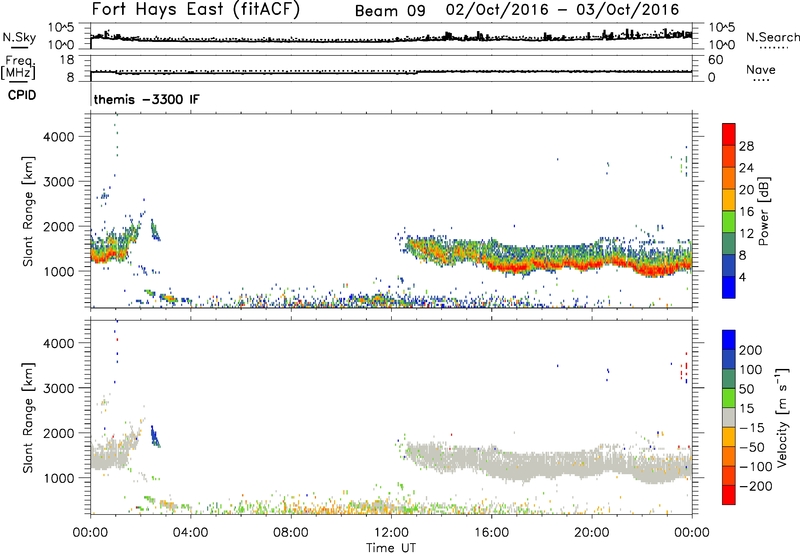This screenshot has width=800, height=554.
Task: Click the "CPID" row label
Action: click(22, 95)
